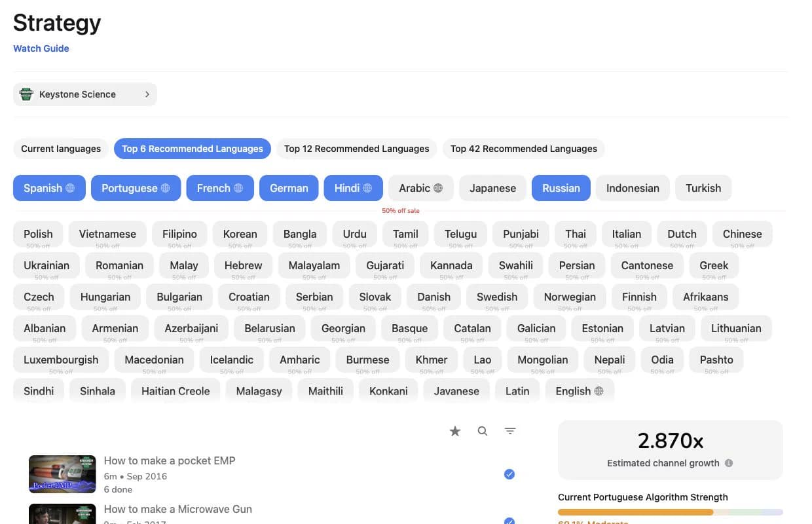
Task: Open the Watch Guide link
Action: (41, 48)
